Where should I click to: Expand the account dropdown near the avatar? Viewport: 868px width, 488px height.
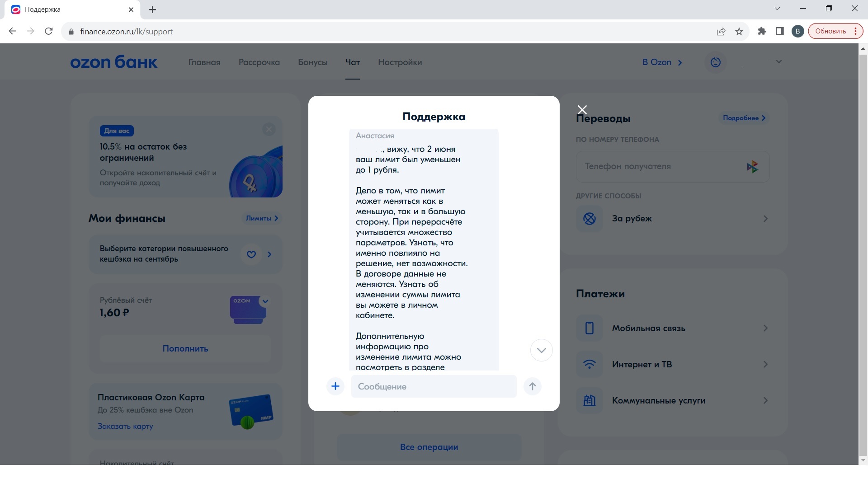click(x=778, y=62)
